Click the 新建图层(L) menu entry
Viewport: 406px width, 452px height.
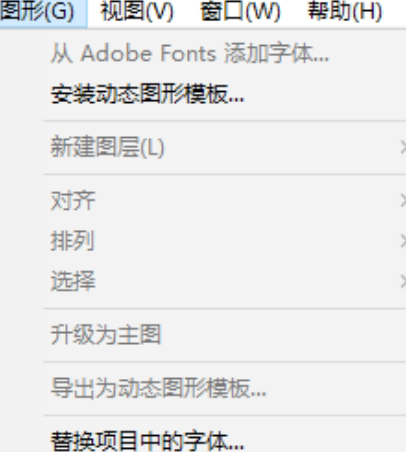(x=225, y=147)
